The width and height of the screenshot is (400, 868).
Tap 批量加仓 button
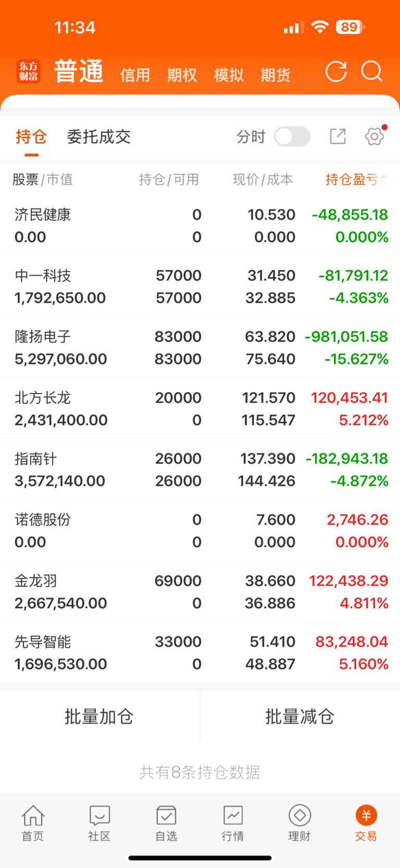[99, 716]
